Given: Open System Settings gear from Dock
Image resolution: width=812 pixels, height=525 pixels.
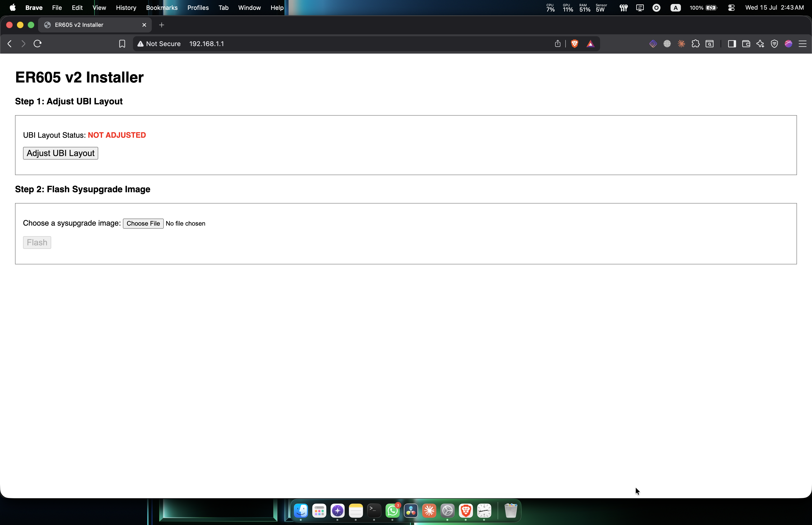Looking at the screenshot, I should click(x=447, y=511).
